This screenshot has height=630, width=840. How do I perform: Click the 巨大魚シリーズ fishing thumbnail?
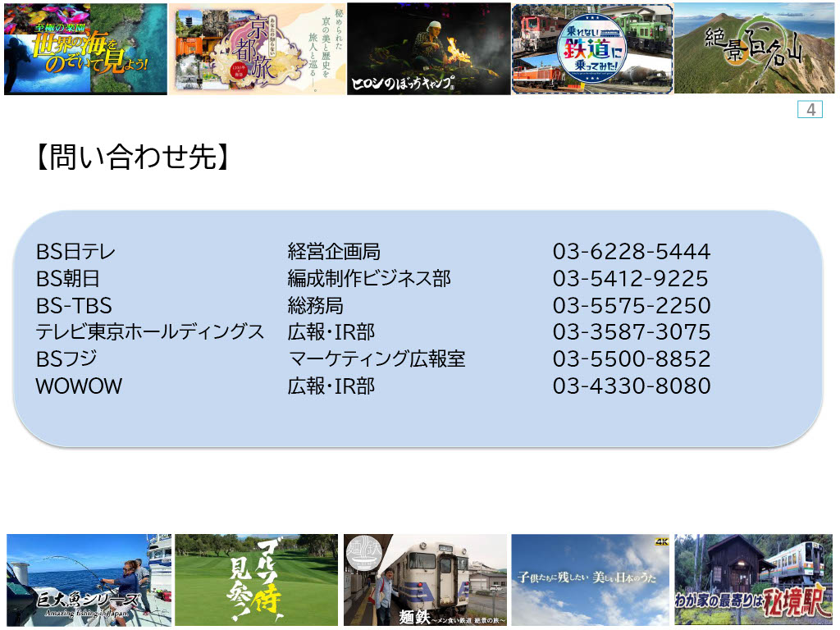pyautogui.click(x=89, y=580)
